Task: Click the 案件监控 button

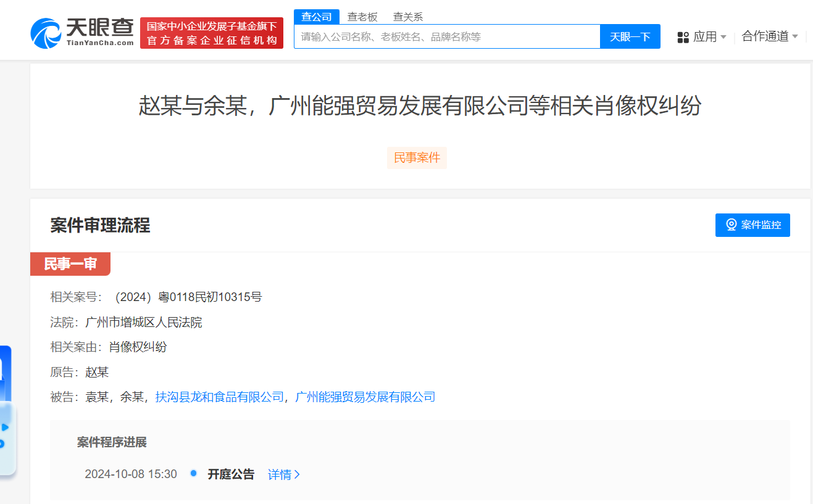Action: [x=753, y=225]
